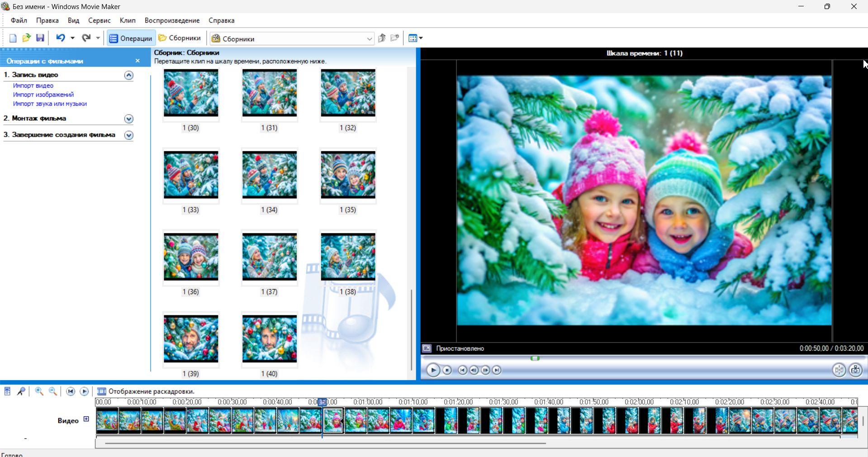Image resolution: width=868 pixels, height=457 pixels.
Task: Step to the next frame
Action: 485,370
